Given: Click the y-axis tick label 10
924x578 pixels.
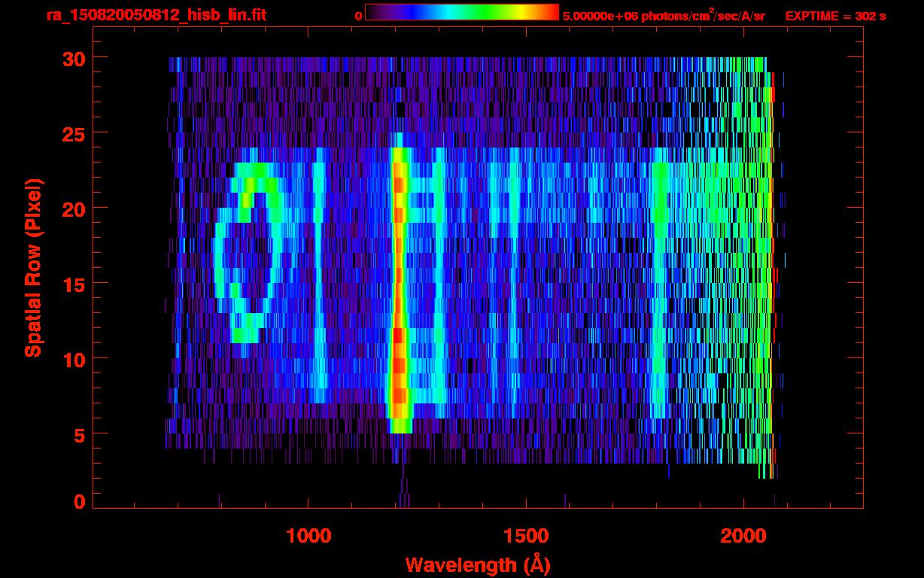Looking at the screenshot, I should coord(73,359).
